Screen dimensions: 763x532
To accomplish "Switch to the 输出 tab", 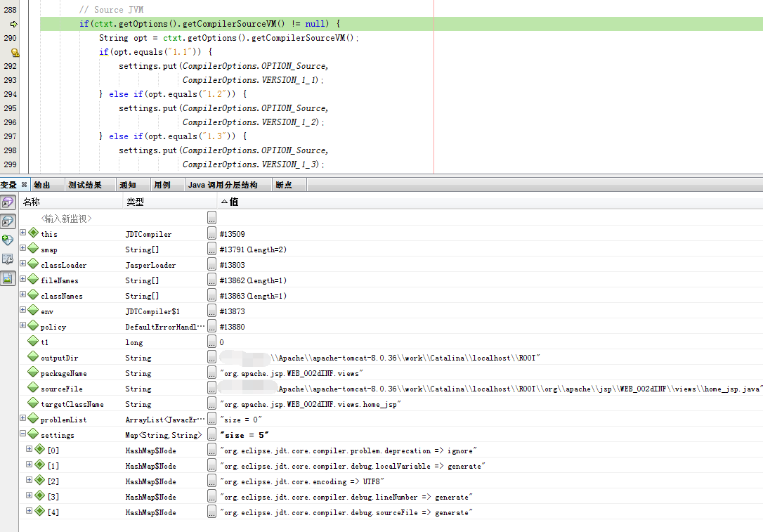I will pos(47,185).
